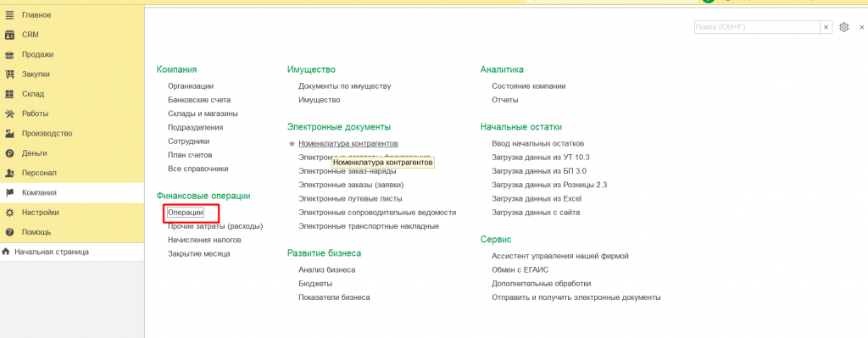The width and height of the screenshot is (868, 338).
Task: Open Отправить и получить электронные документы
Action: (576, 297)
